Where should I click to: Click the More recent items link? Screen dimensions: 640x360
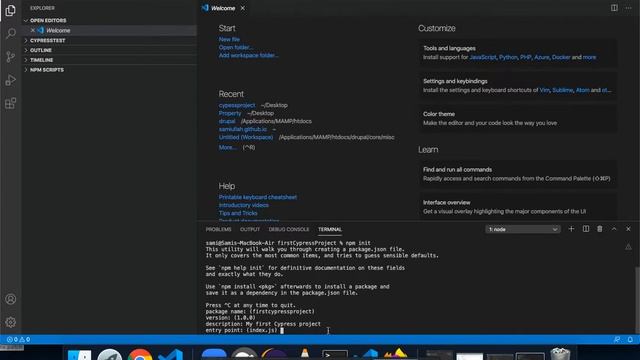click(x=227, y=147)
